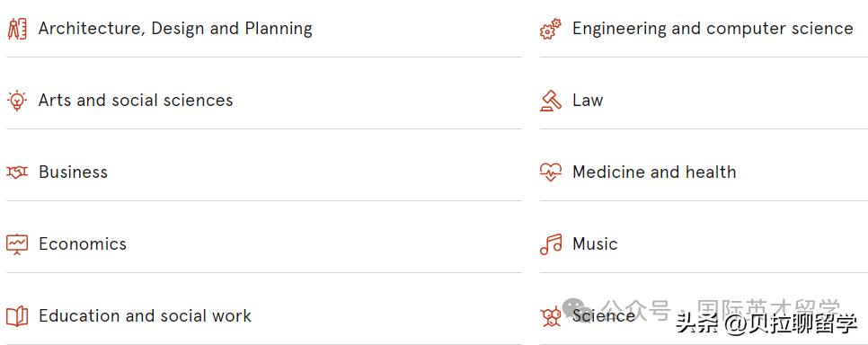Select the Business study area
868x345 pixels.
(x=73, y=172)
